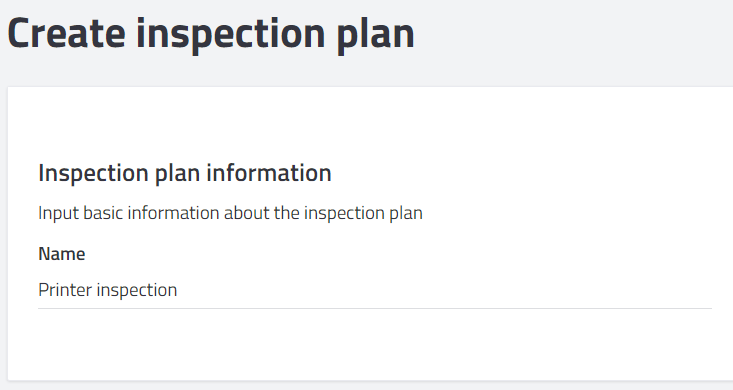Click the word information in the section heading

coord(269,173)
